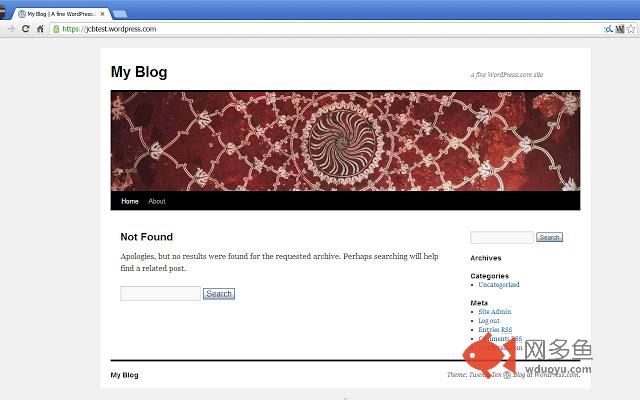Select the My Blog browser tab
The height and width of the screenshot is (400, 640).
pos(61,14)
